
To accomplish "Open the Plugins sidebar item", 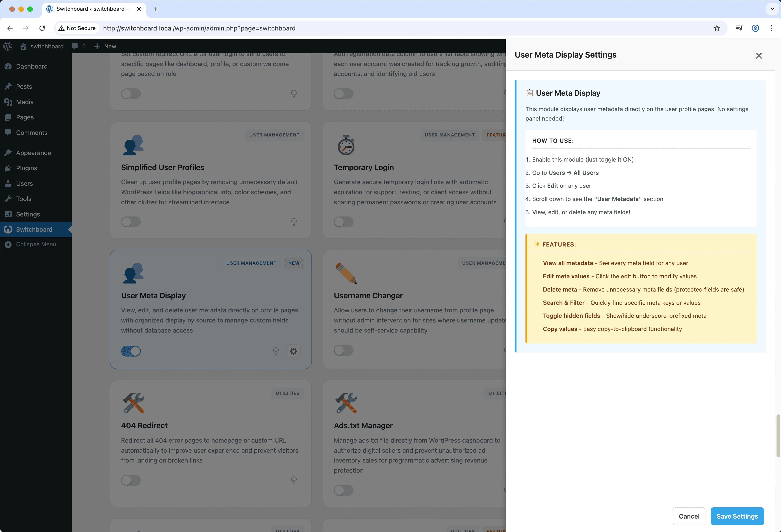I will click(x=26, y=168).
